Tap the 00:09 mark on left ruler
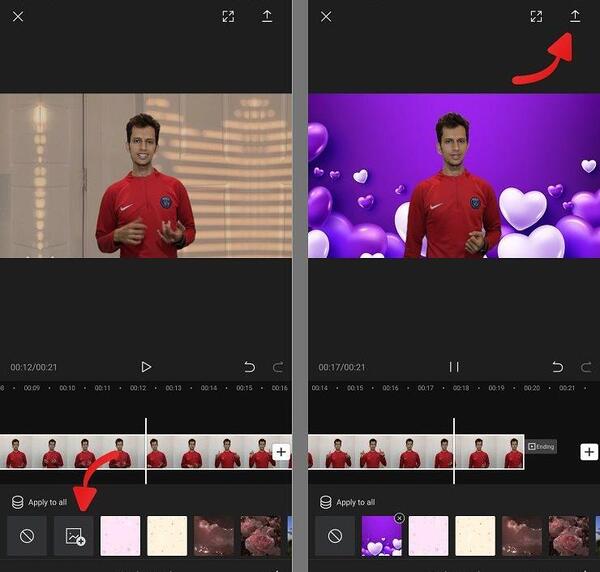 pyautogui.click(x=32, y=388)
